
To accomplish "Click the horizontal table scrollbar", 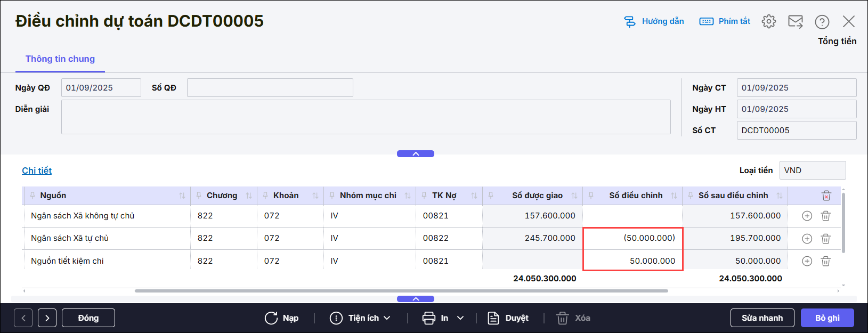I will (401, 291).
